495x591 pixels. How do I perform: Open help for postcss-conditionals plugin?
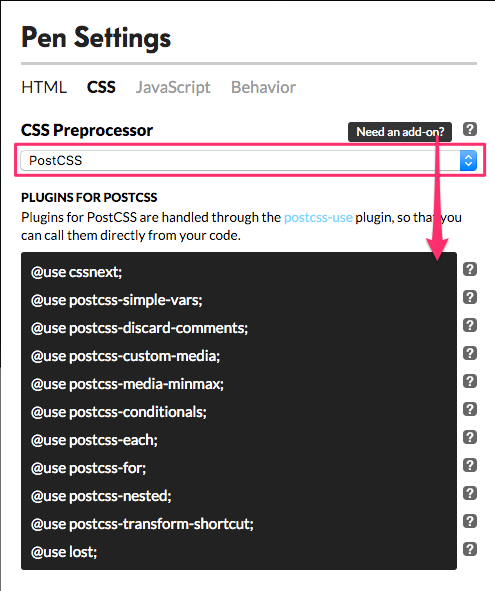[470, 409]
